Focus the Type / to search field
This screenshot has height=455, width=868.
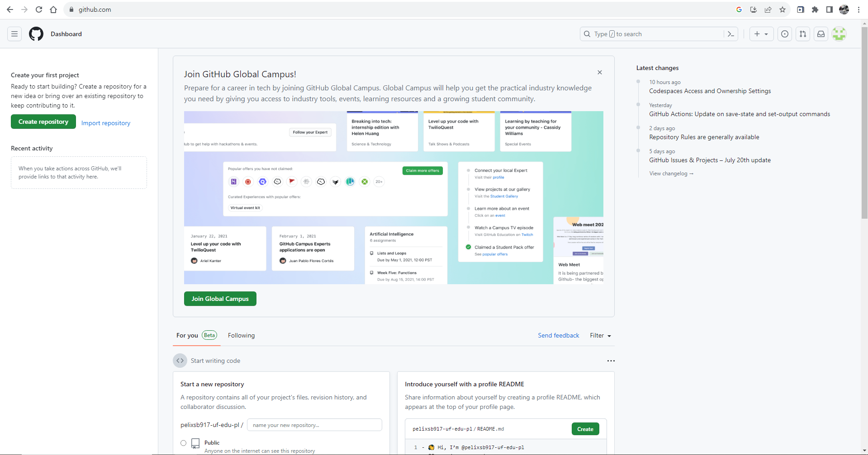click(653, 34)
